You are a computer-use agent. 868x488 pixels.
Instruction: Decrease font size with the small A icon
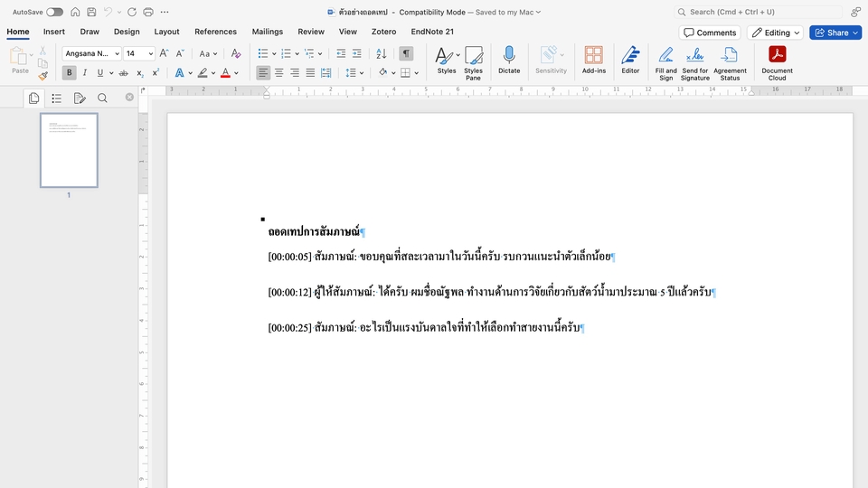180,53
